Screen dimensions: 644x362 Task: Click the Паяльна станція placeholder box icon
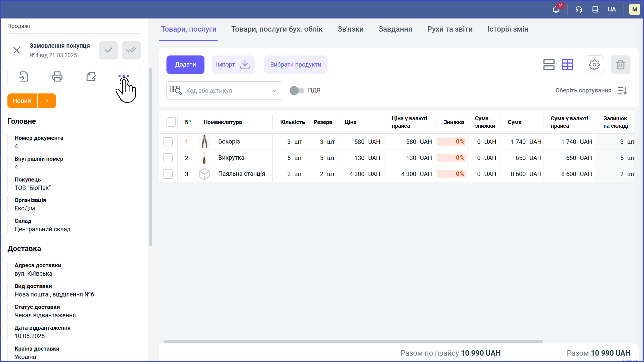tap(204, 174)
